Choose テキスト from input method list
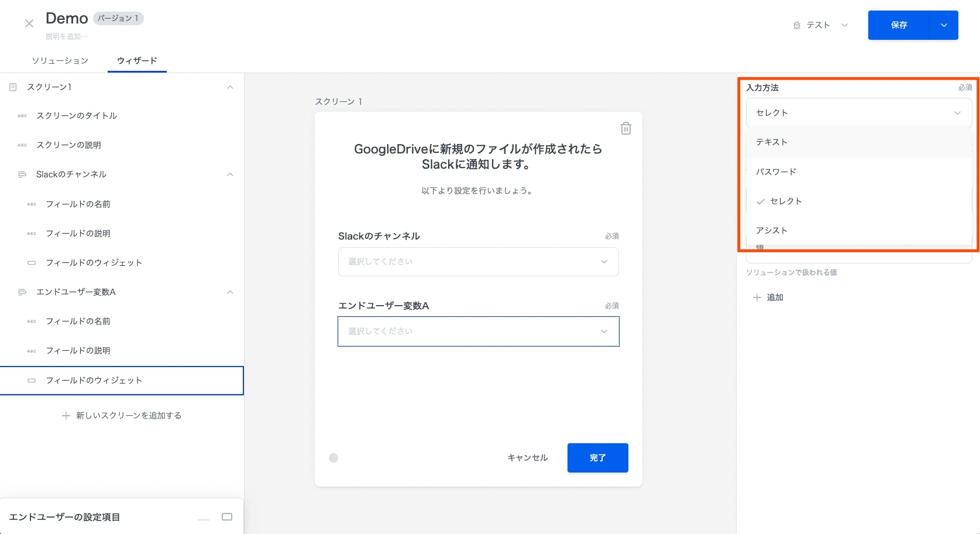Image resolution: width=980 pixels, height=534 pixels. tap(772, 142)
